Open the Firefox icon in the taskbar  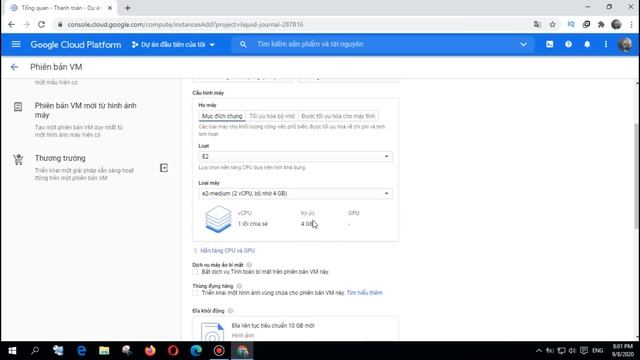coord(150,351)
